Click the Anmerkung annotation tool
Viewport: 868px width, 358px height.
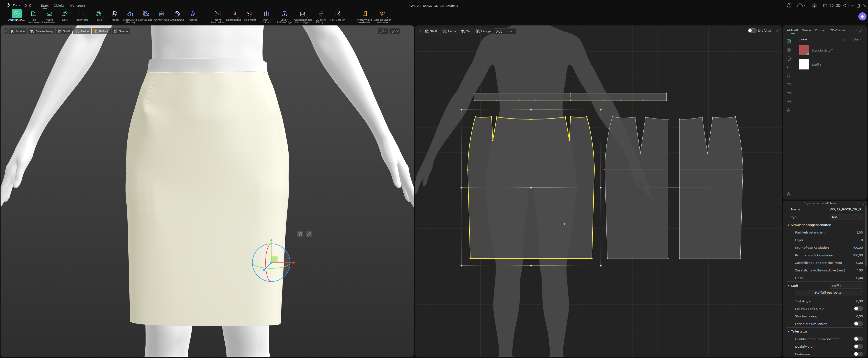161,15
